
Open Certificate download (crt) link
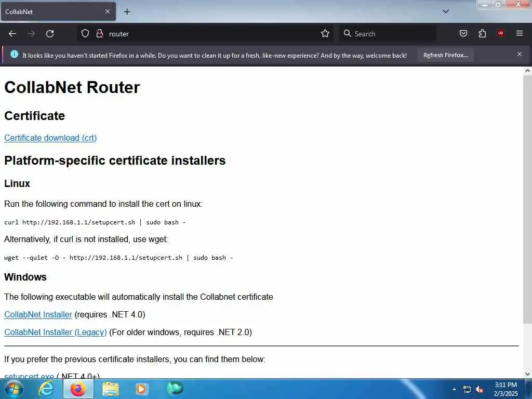tap(50, 138)
